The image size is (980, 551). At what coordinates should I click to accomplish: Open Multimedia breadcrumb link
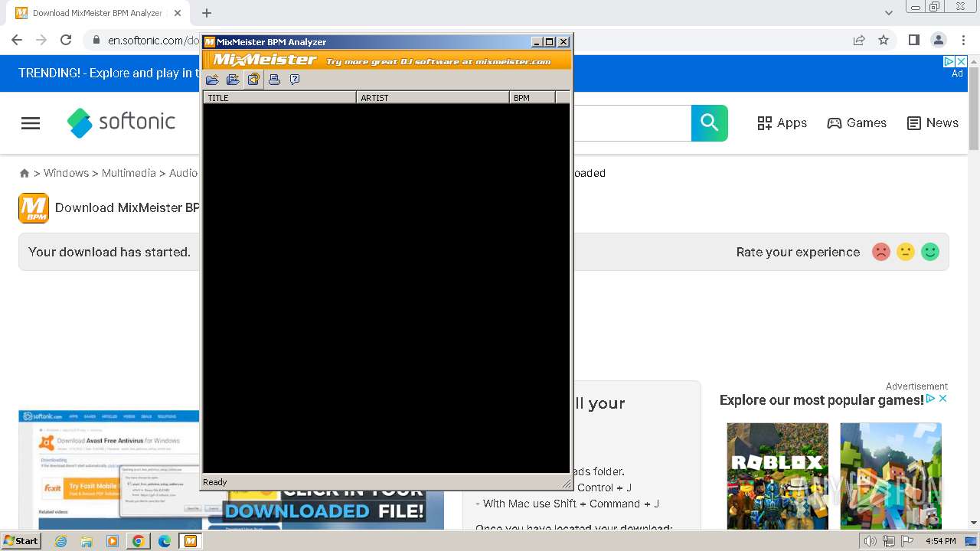(129, 173)
